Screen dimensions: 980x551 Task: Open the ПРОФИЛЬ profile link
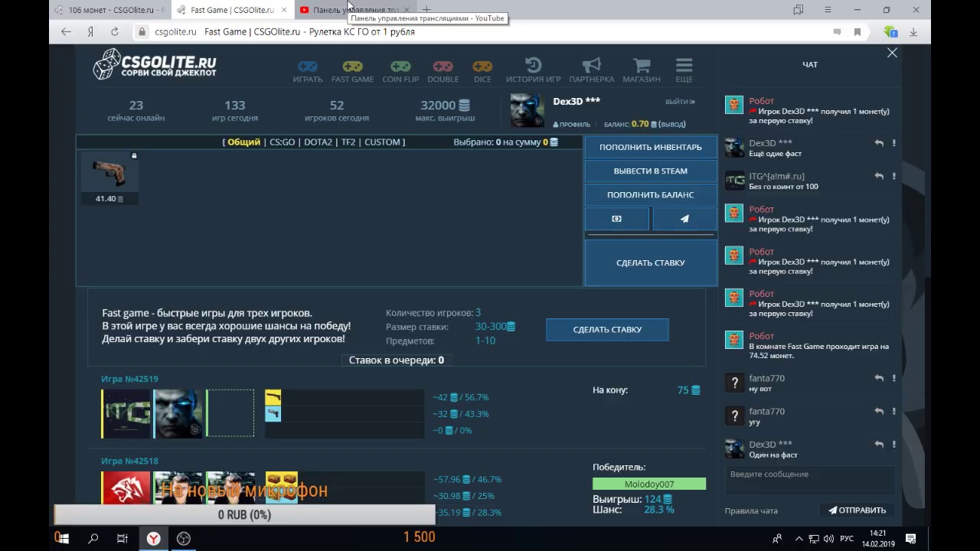(x=572, y=124)
